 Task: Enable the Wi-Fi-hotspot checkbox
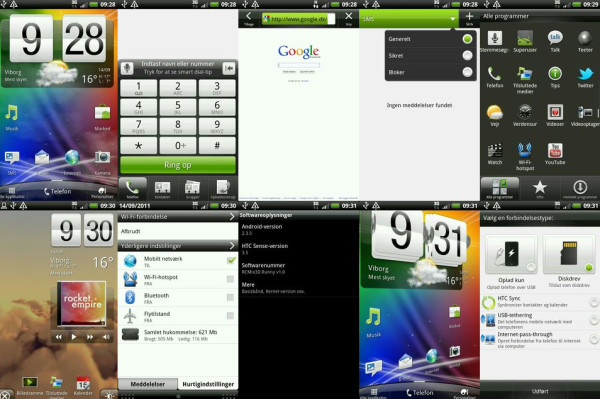click(230, 279)
